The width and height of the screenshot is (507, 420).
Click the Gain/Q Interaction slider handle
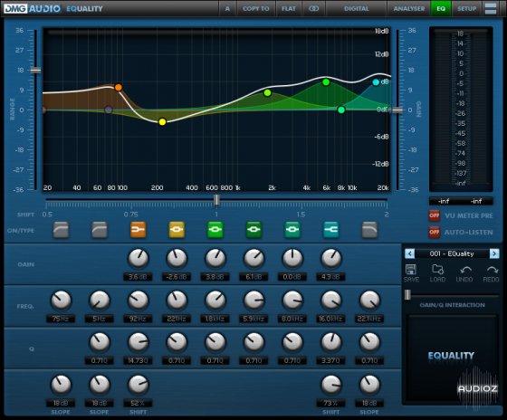[407, 294]
